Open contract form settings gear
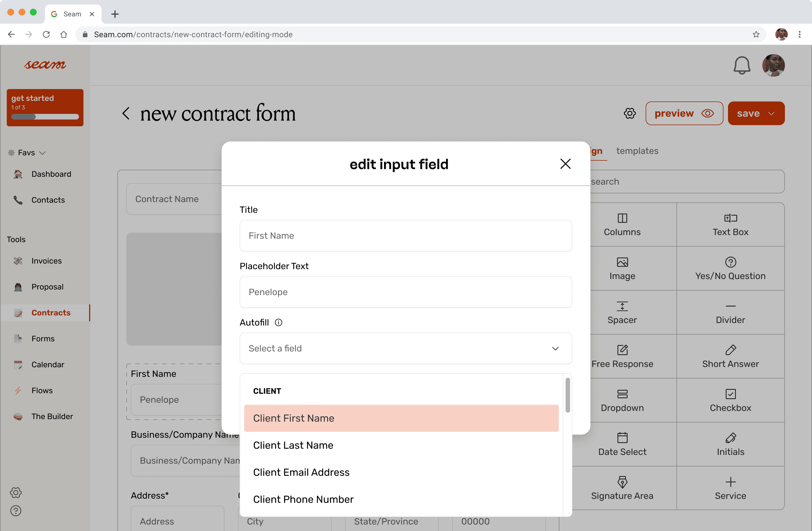This screenshot has height=531, width=812. pos(630,113)
